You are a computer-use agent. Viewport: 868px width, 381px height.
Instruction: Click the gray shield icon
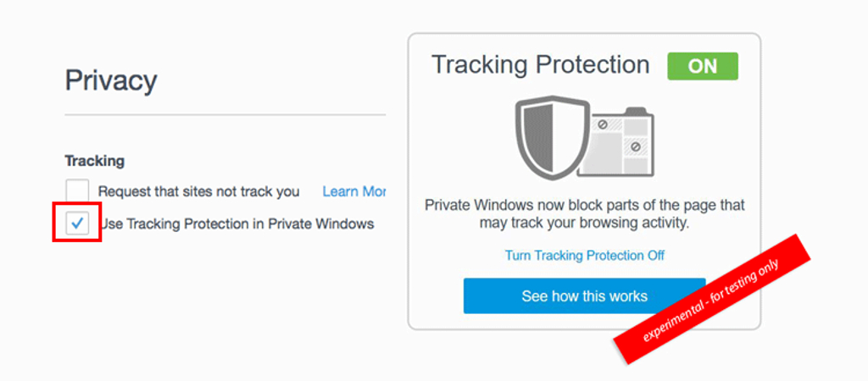[551, 137]
